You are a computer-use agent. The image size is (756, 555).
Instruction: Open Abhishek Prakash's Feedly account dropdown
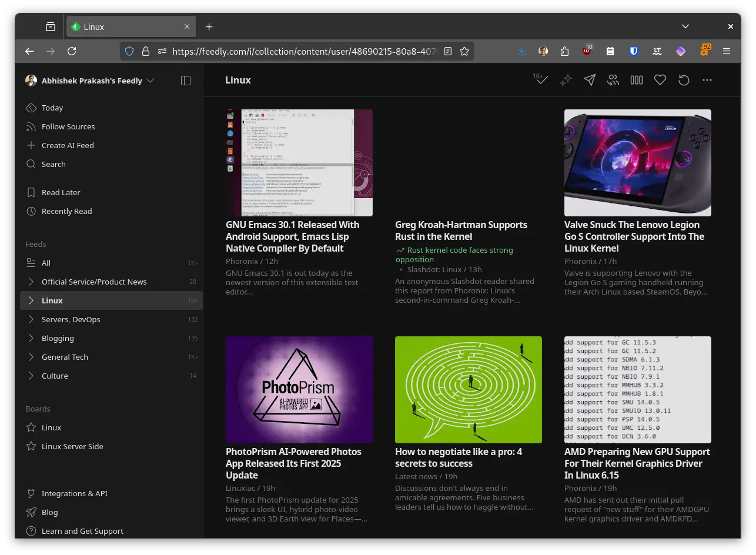point(90,81)
